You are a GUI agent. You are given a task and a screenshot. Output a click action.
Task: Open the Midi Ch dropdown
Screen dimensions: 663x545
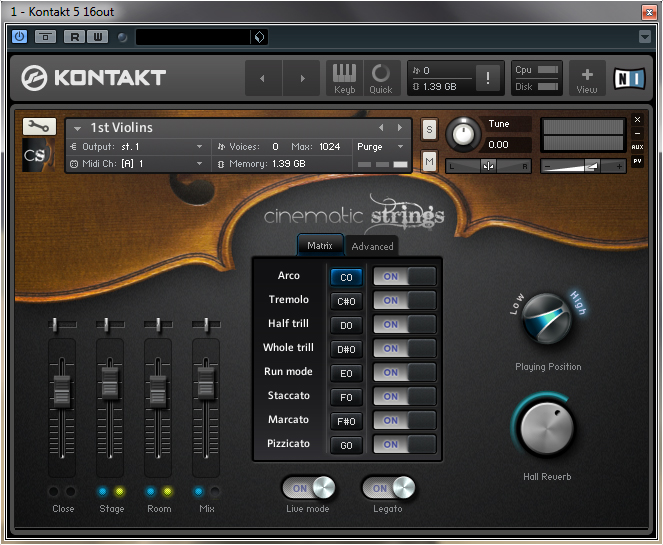[137, 164]
